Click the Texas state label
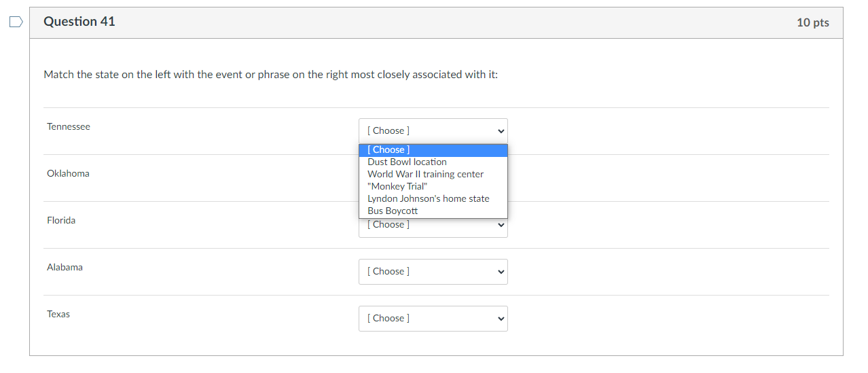The height and width of the screenshot is (373, 868). click(58, 314)
